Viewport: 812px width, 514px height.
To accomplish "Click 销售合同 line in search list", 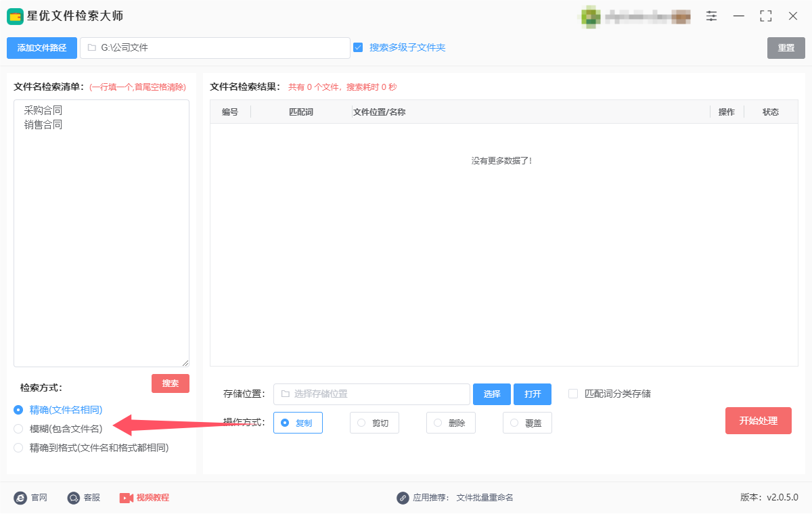I will 43,125.
